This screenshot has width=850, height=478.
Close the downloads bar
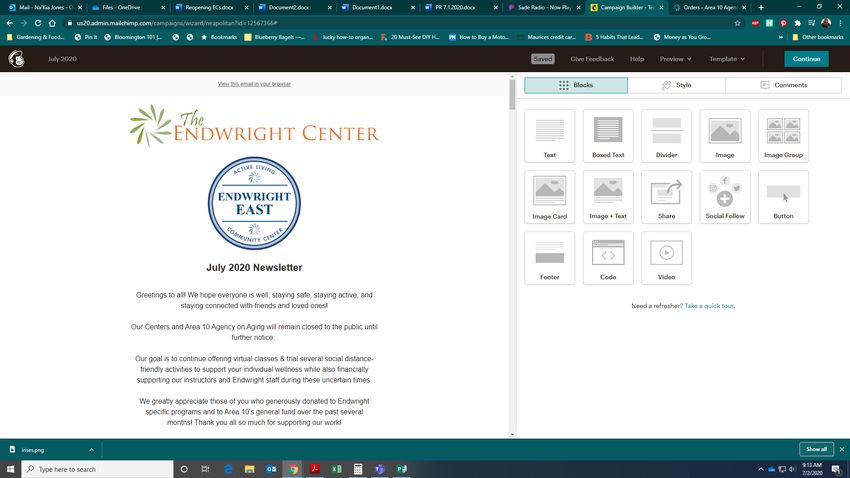tap(842, 449)
